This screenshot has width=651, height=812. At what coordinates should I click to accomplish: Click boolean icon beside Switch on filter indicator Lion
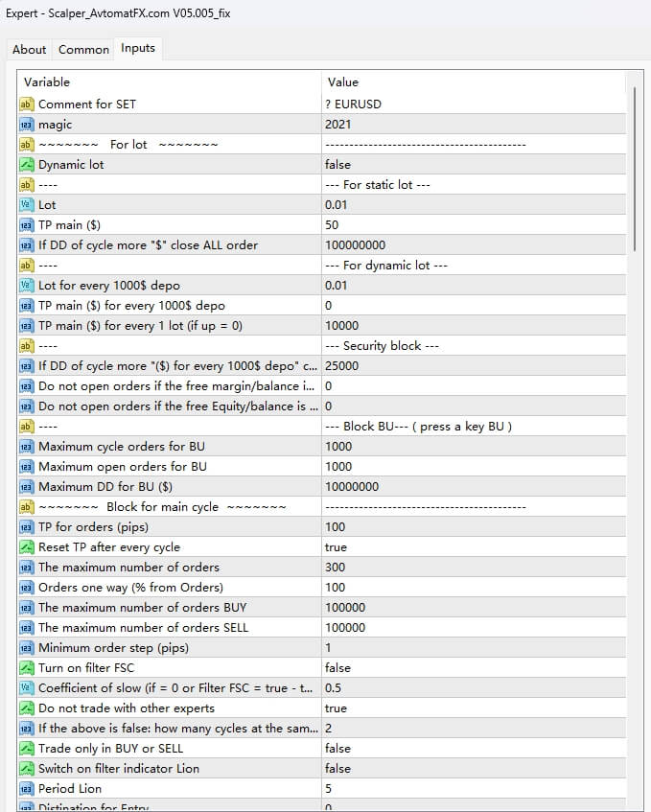pos(26,769)
